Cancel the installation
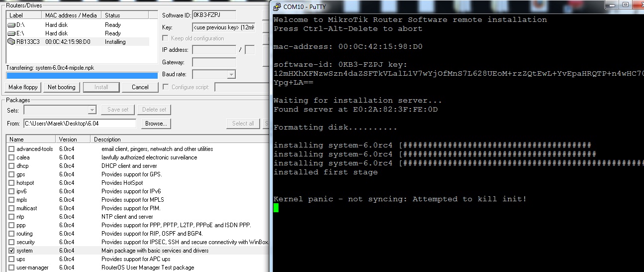Screen dimensions: 644x272 click(140, 87)
